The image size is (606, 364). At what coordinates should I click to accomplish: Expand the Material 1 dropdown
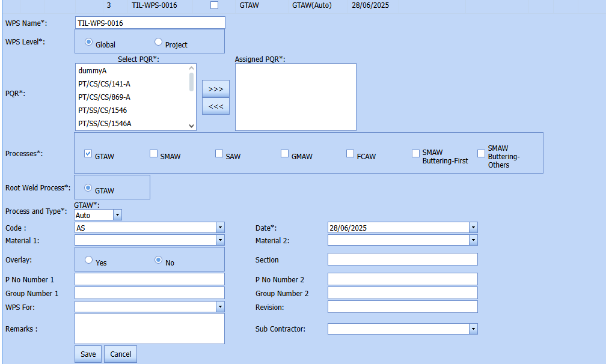click(x=220, y=240)
